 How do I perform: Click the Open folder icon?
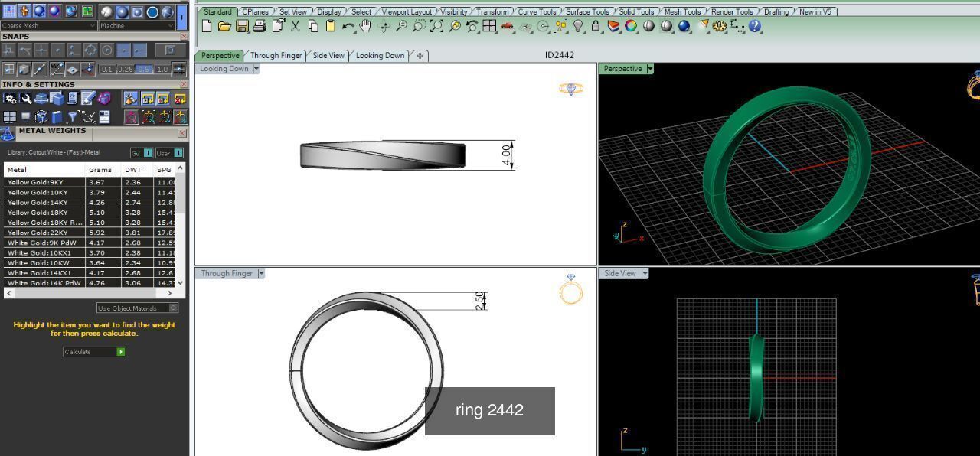pyautogui.click(x=224, y=26)
